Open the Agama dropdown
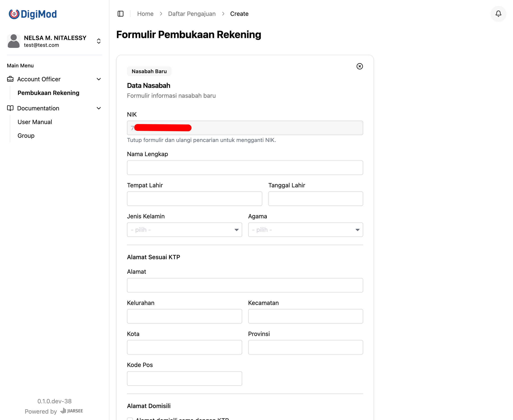The image size is (513, 420). [305, 230]
